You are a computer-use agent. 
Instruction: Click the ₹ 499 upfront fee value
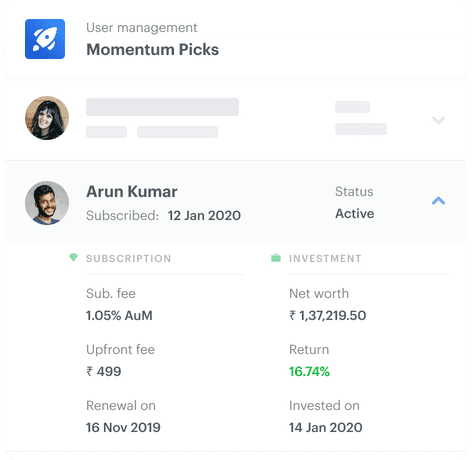pyautogui.click(x=104, y=371)
